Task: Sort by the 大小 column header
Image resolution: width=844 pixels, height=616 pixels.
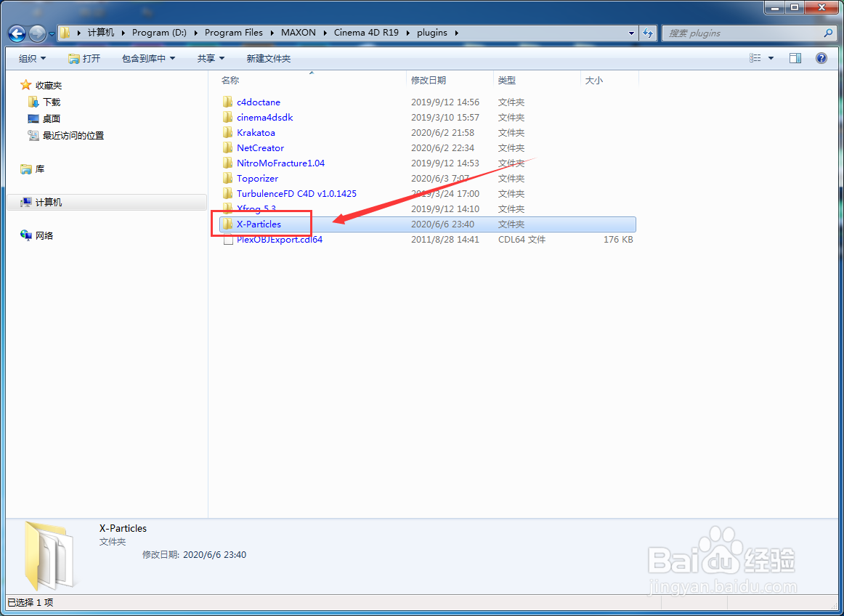Action: point(593,80)
